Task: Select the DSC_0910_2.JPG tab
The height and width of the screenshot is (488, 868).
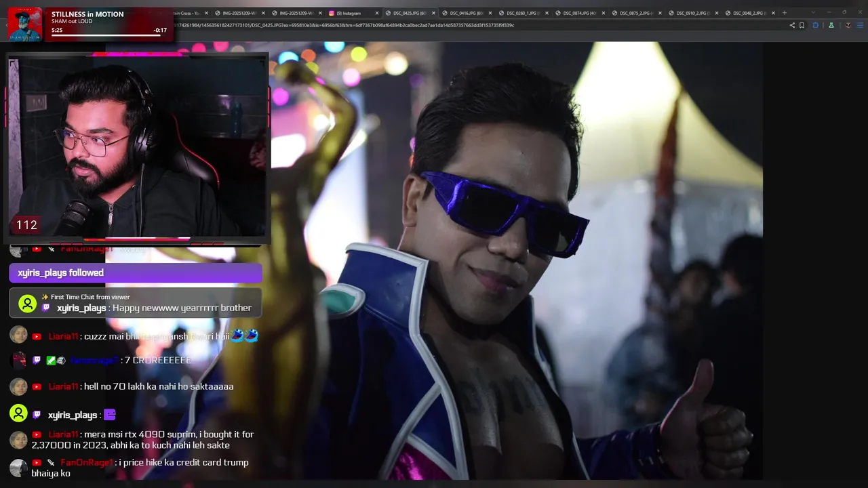Action: [694, 13]
